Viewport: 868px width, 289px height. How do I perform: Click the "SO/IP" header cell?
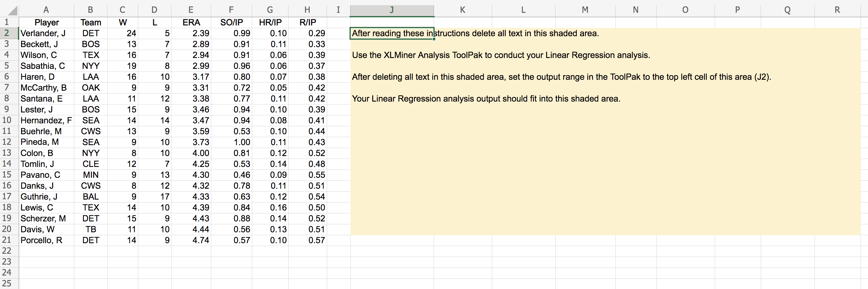click(x=231, y=23)
